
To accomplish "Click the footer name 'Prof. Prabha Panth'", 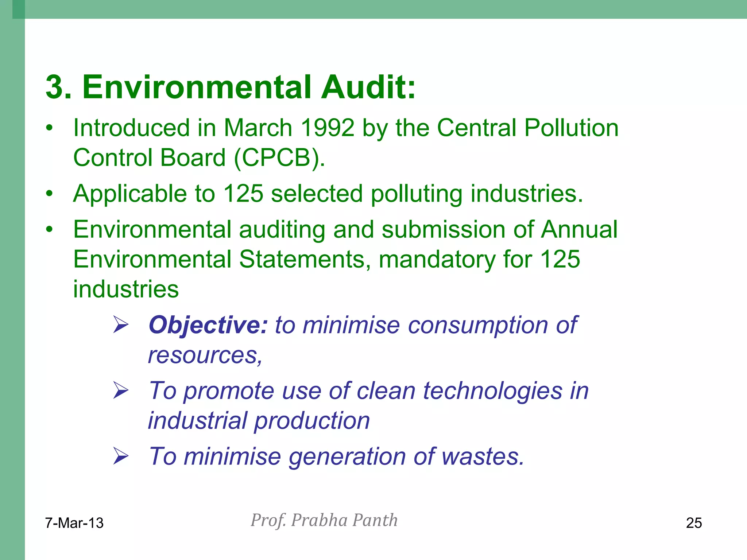I will click(324, 521).
